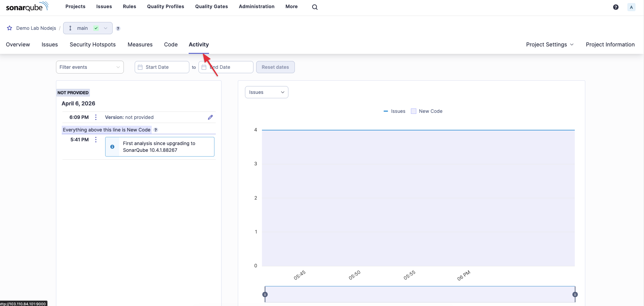Image resolution: width=644 pixels, height=306 pixels.
Task: Toggle the New Code legend box
Action: [x=413, y=111]
